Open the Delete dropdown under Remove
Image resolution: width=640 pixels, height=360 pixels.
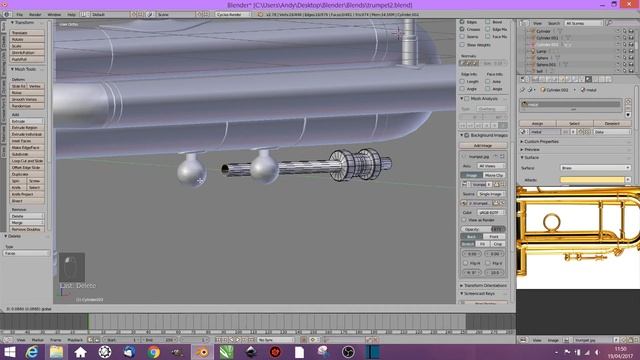click(27, 216)
